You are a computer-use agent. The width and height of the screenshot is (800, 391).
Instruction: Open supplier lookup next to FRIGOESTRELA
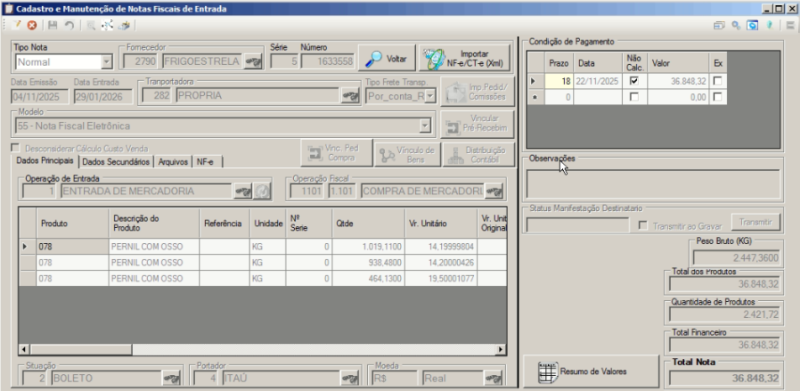point(253,62)
